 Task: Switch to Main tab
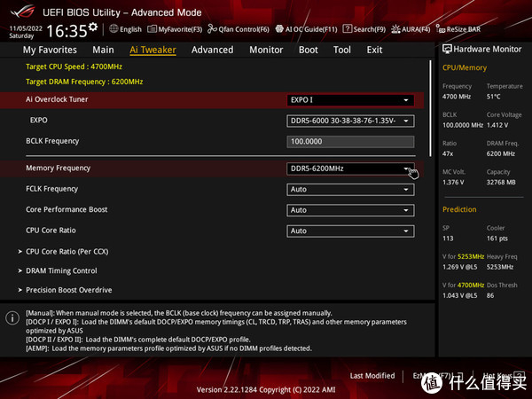(x=103, y=50)
